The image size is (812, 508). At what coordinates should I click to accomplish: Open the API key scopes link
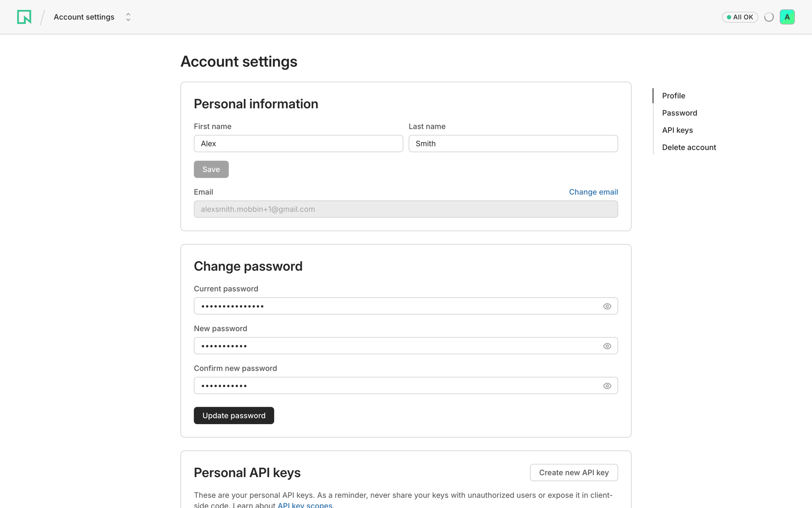coord(305,505)
